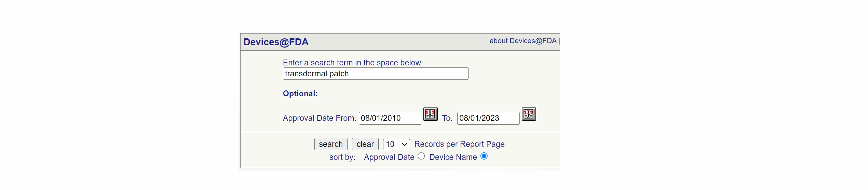Open the Approval Date From calendar picker
The width and height of the screenshot is (868, 190).
[x=430, y=114]
